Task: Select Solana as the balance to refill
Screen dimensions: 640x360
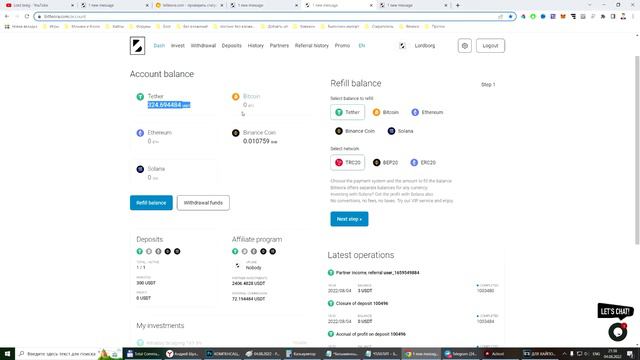Action: click(x=400, y=131)
